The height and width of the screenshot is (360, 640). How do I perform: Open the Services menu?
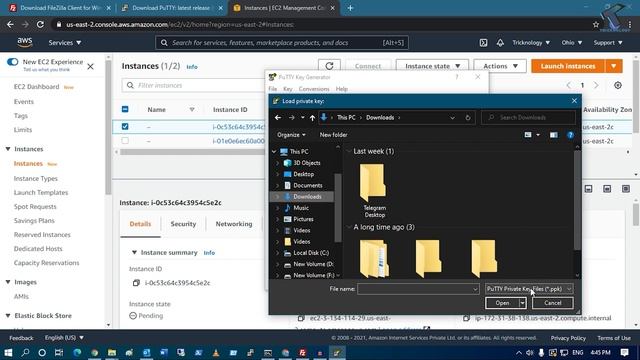(x=64, y=42)
